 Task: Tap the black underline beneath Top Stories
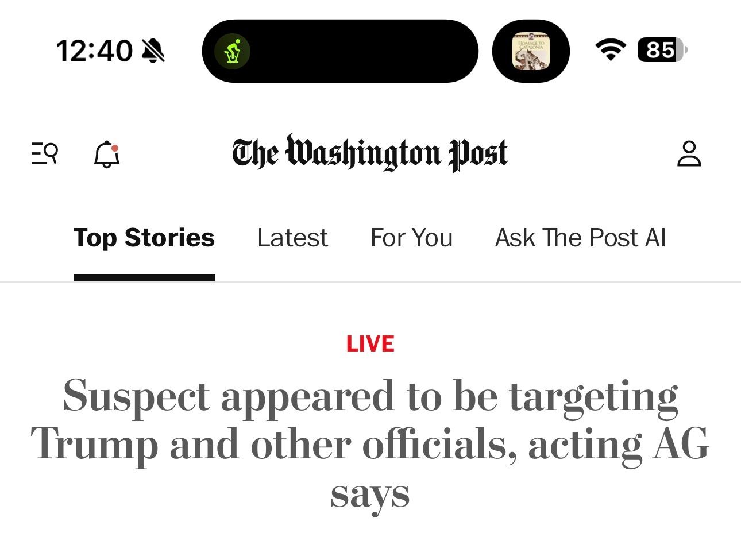[144, 277]
